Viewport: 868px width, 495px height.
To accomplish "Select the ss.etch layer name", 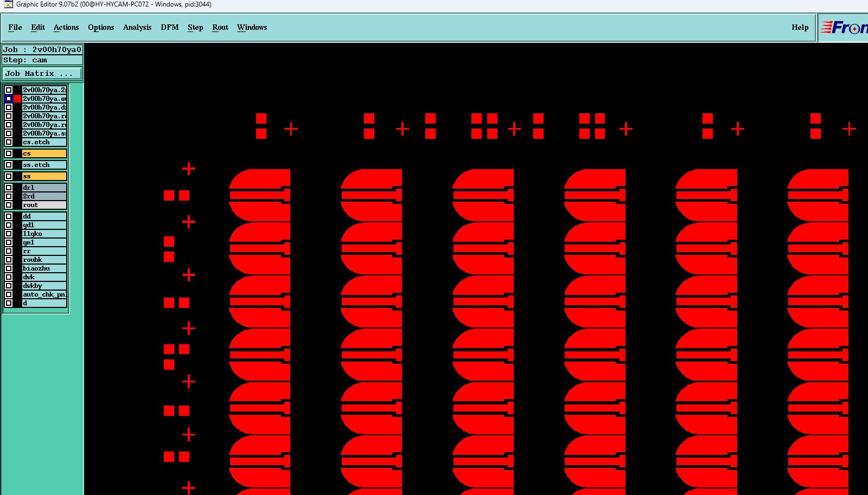I will pyautogui.click(x=44, y=165).
